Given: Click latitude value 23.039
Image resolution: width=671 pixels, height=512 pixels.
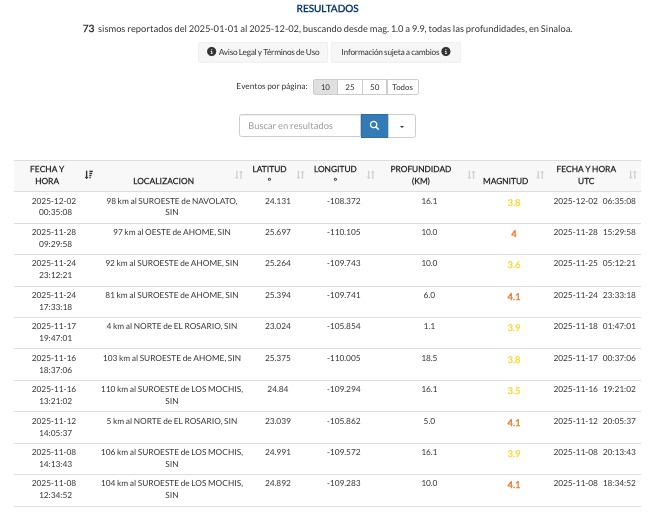Looking at the screenshot, I should click(278, 421).
